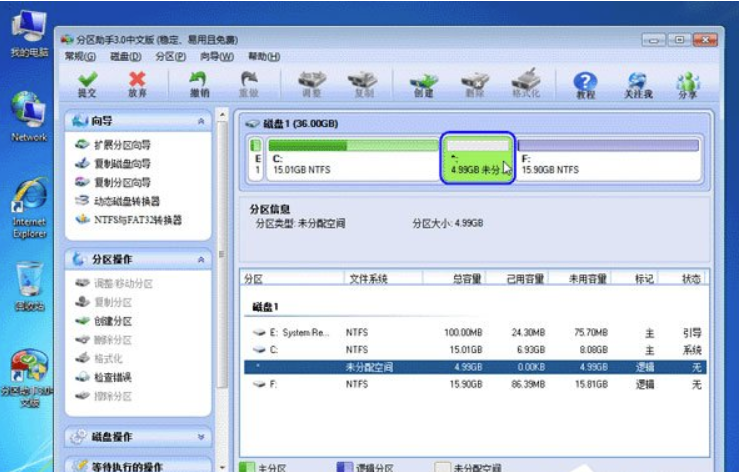Screen dimensions: 739x472
Task: Expand the 磁盘操作 panel
Action: pyautogui.click(x=201, y=437)
